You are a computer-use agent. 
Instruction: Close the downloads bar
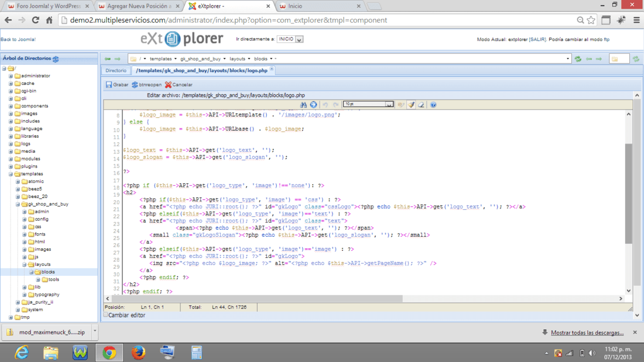click(x=635, y=332)
